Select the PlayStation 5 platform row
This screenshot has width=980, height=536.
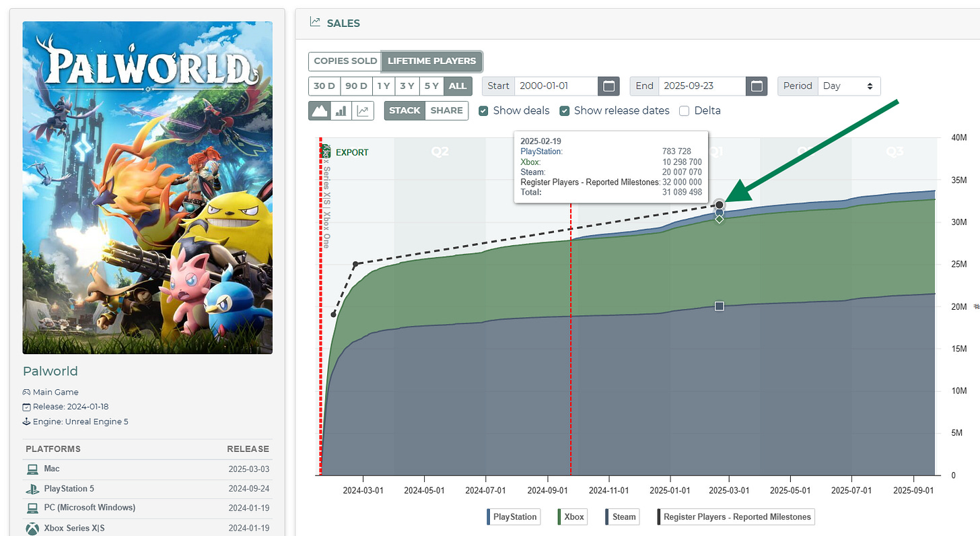(147, 489)
